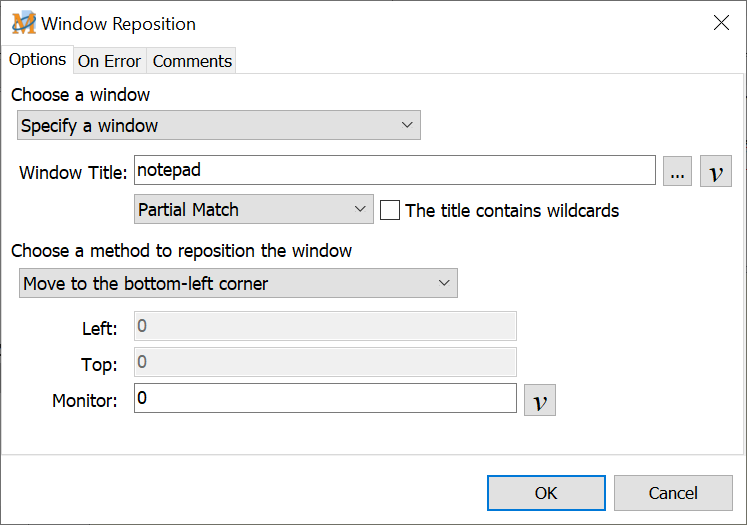Expand the 'Partial Match' combo box
The height and width of the screenshot is (525, 747).
coord(253,210)
